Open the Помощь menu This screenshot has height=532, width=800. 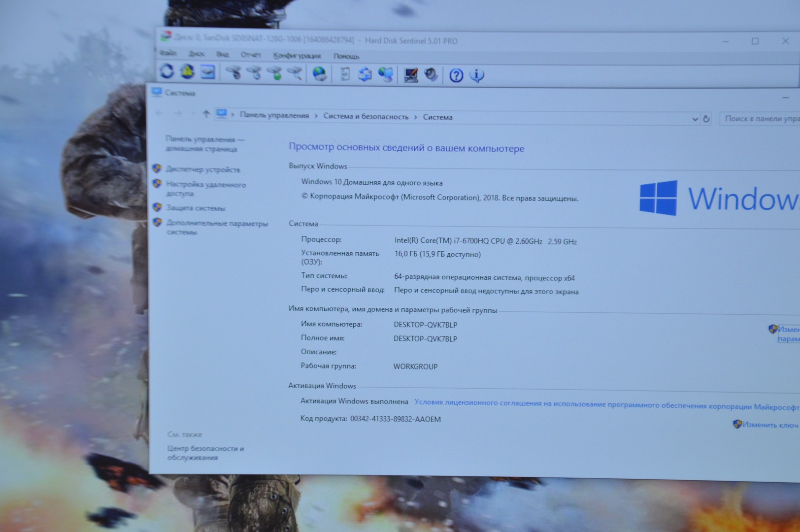[346, 56]
